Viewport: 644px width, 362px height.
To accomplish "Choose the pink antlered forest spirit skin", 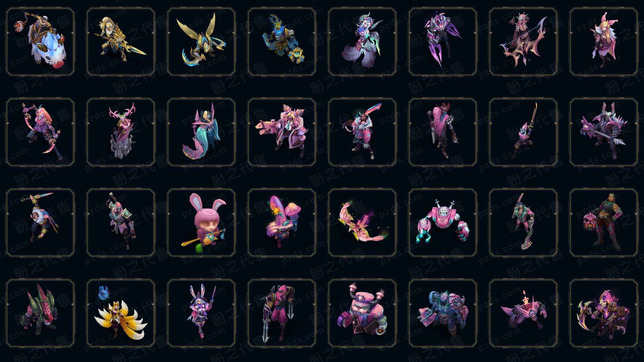I will (121, 132).
